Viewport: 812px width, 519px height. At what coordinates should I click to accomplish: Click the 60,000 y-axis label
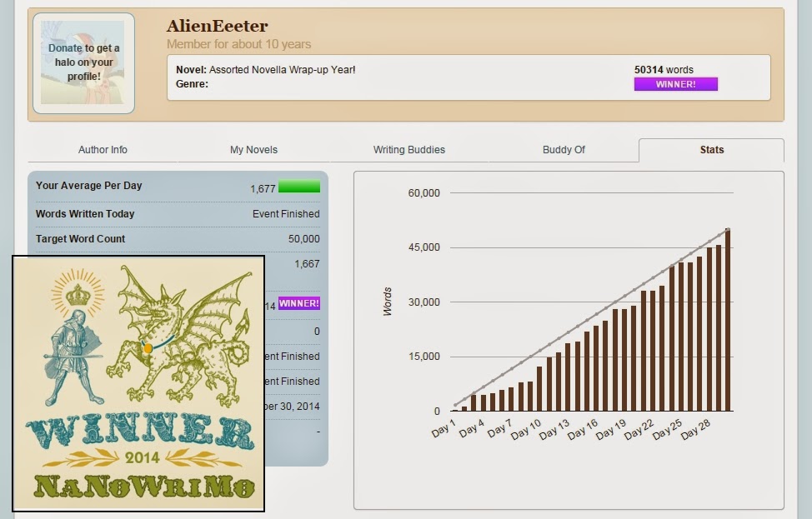(424, 193)
